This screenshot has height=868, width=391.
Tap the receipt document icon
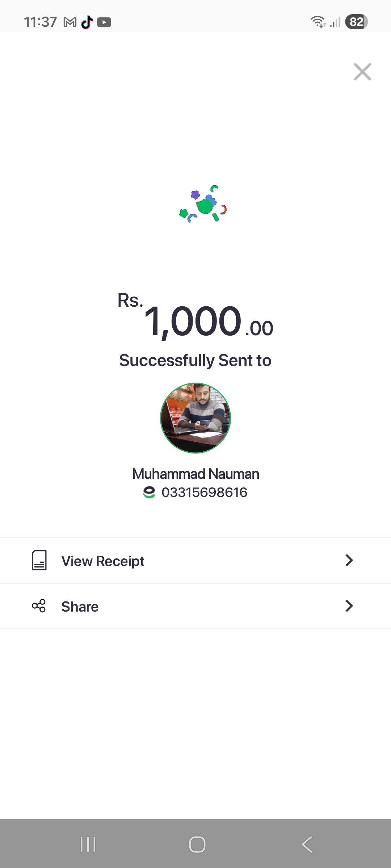coord(39,560)
